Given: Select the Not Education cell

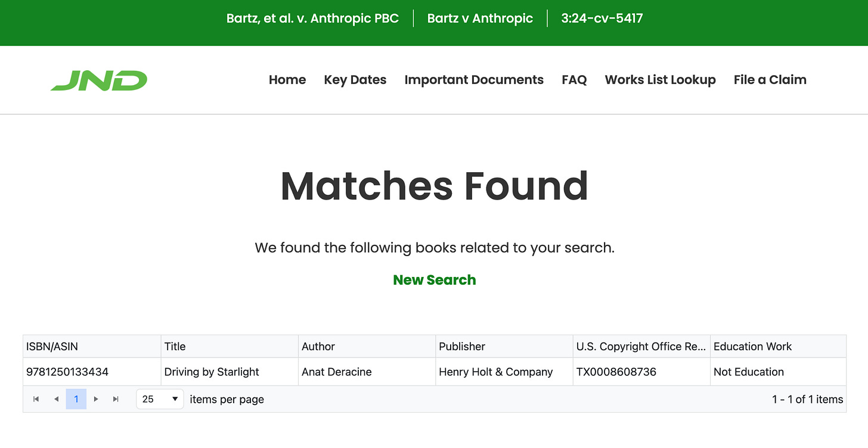Looking at the screenshot, I should coord(778,372).
